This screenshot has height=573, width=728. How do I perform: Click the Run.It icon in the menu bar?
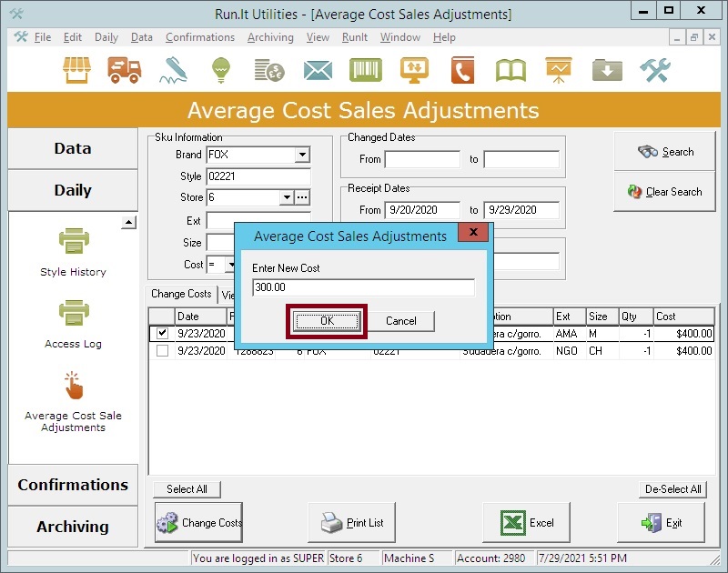tap(21, 36)
